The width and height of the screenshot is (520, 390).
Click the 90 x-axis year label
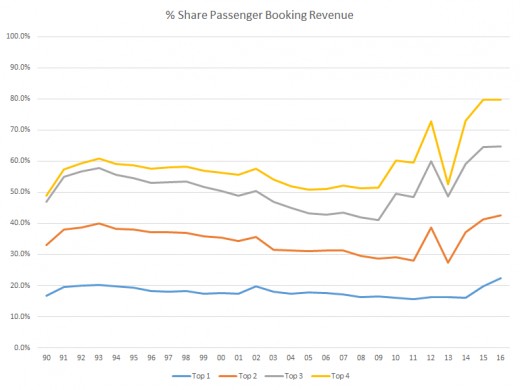coord(46,358)
